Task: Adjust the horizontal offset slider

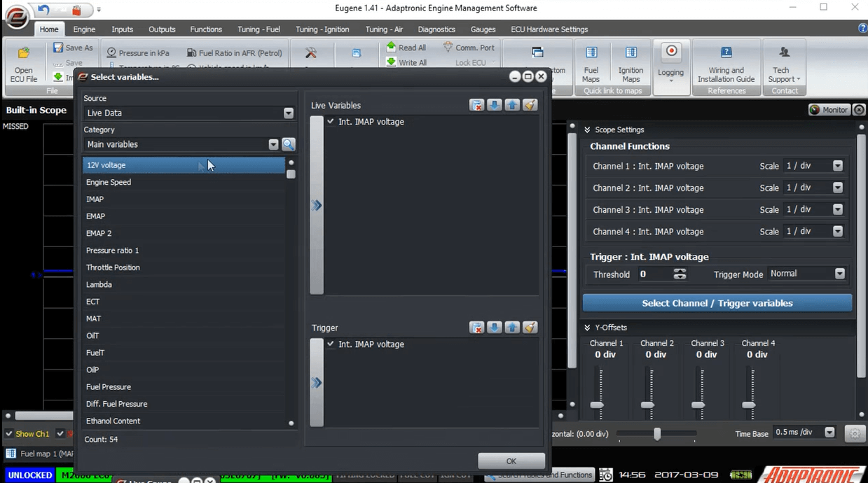Action: pos(656,434)
